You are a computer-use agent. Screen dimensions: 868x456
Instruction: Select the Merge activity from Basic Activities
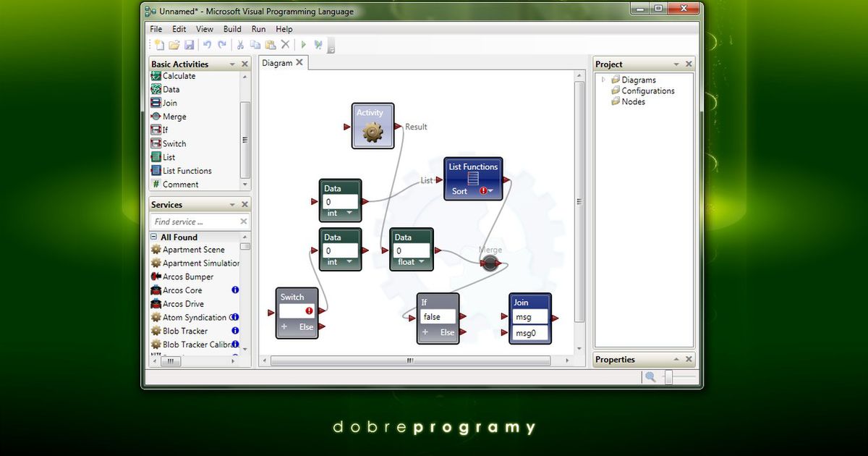click(x=174, y=117)
